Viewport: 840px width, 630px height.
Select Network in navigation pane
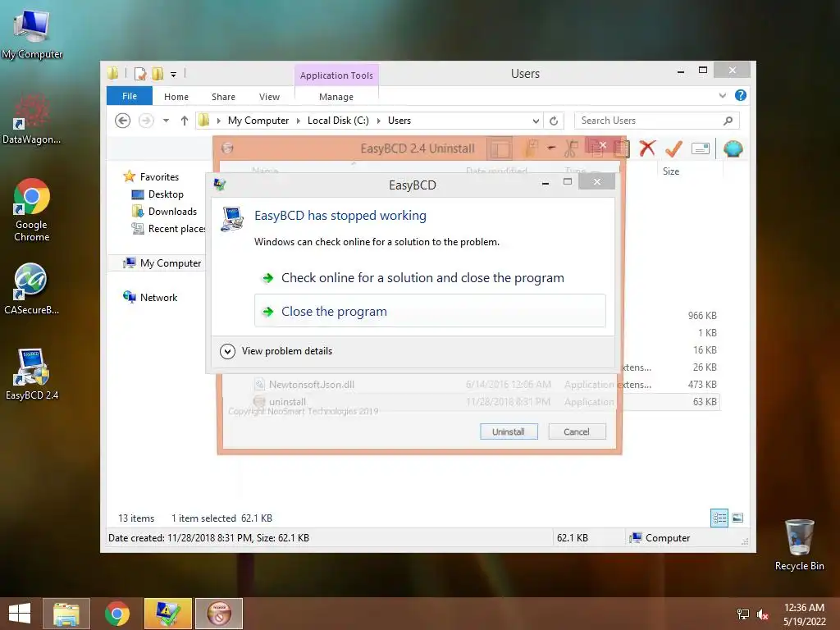(158, 297)
